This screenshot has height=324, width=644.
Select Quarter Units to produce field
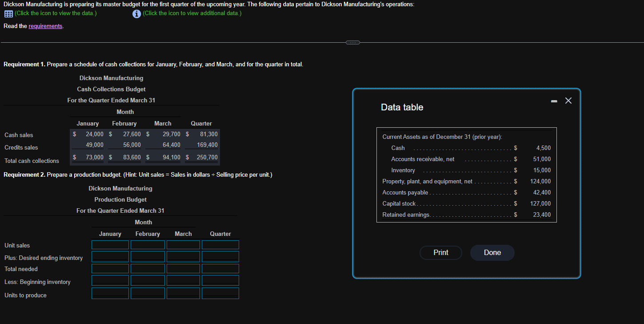(220, 293)
